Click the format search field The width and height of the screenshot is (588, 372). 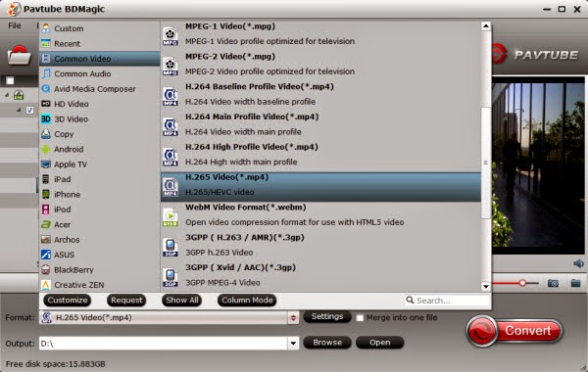448,301
